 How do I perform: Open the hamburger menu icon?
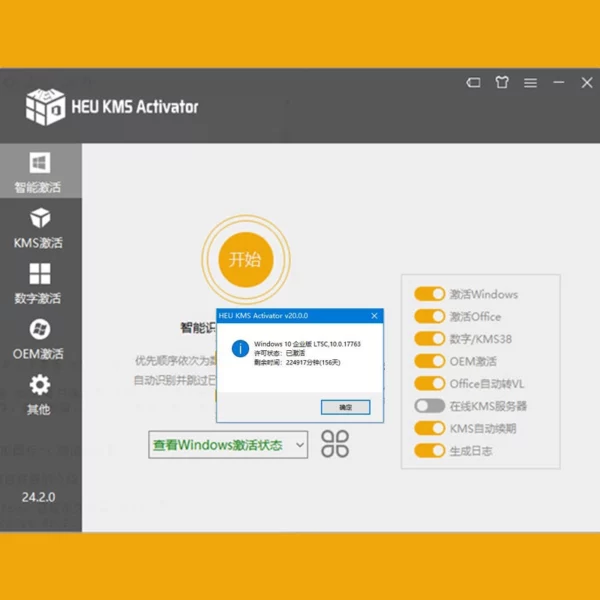pos(530,82)
